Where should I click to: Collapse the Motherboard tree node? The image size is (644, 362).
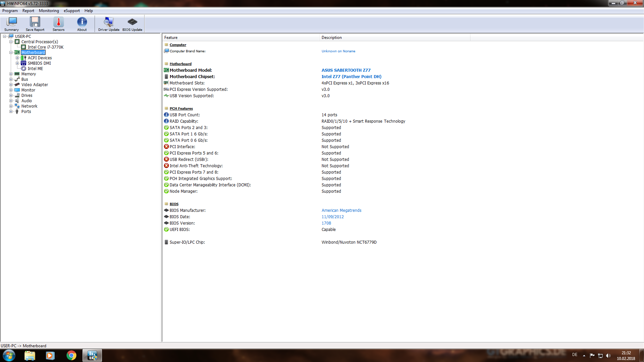(11, 53)
